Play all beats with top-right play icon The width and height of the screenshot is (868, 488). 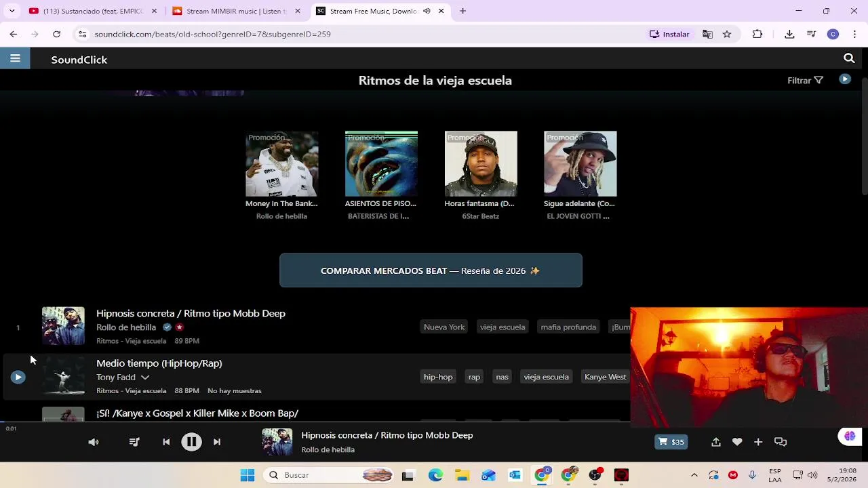[844, 80]
